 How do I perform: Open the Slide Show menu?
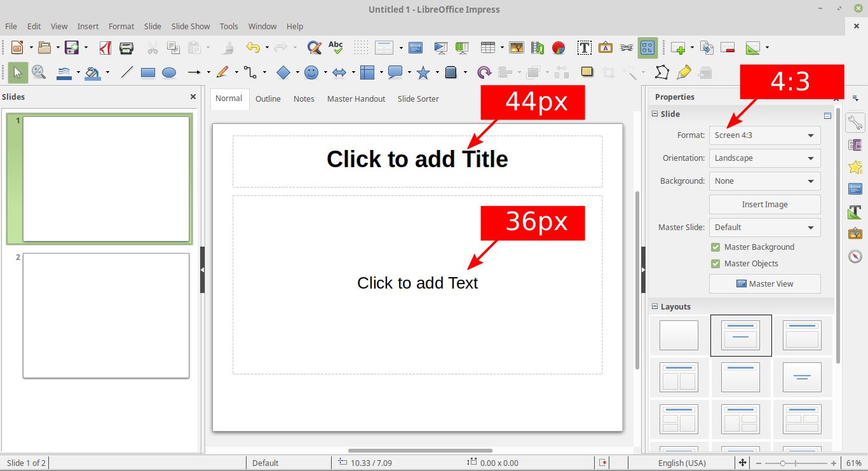(x=191, y=26)
